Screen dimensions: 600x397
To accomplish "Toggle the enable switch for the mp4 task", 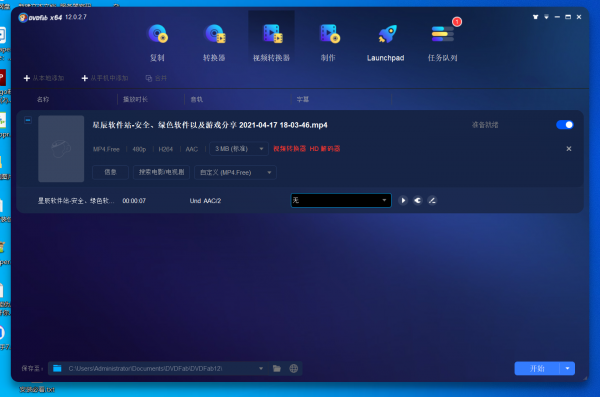I will pyautogui.click(x=565, y=125).
